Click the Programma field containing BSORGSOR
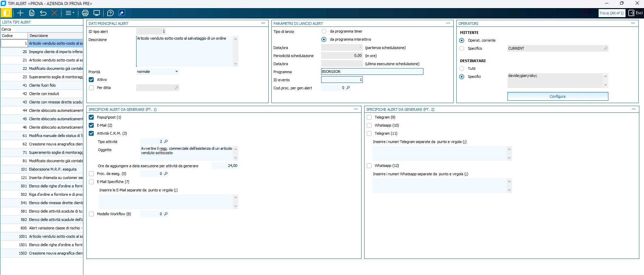The width and height of the screenshot is (644, 275). 372,72
